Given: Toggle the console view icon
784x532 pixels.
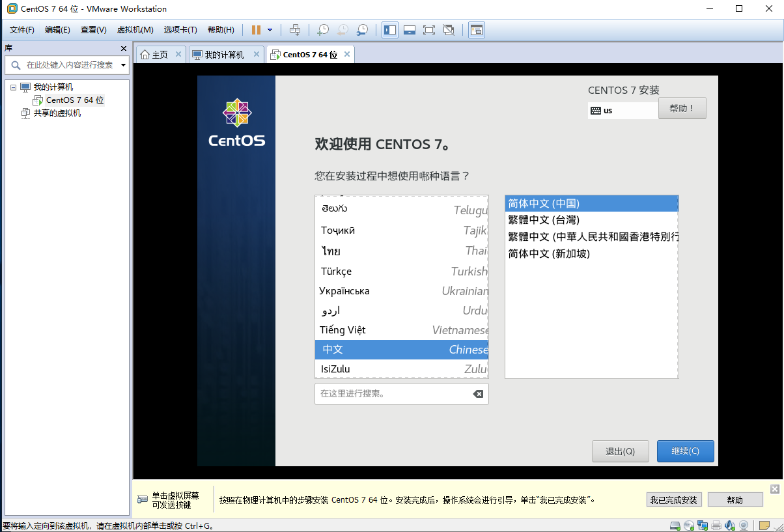Looking at the screenshot, I should [477, 30].
